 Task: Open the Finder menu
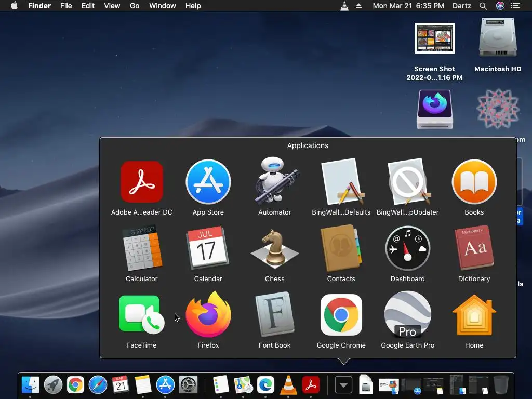(x=39, y=6)
